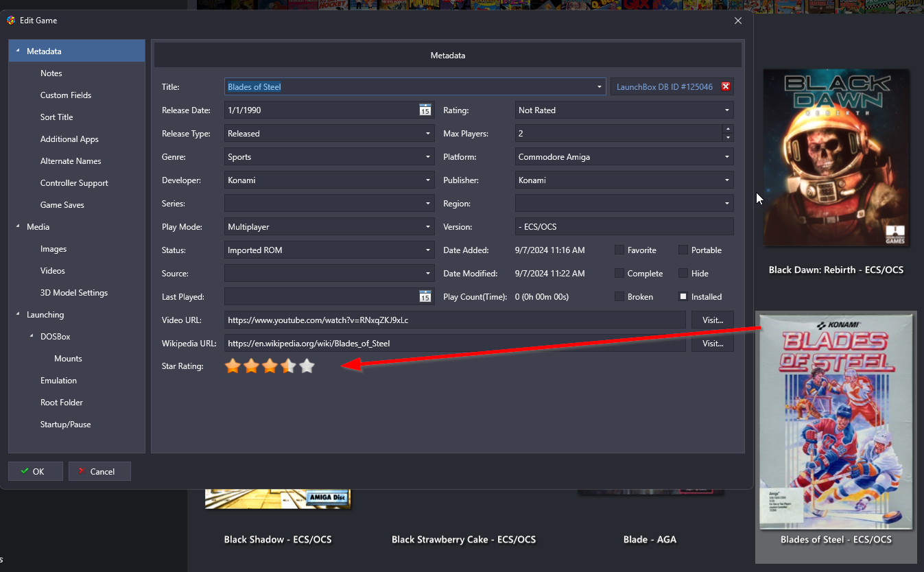The image size is (924, 572).
Task: Collapse the Launching tree section
Action: tap(18, 314)
